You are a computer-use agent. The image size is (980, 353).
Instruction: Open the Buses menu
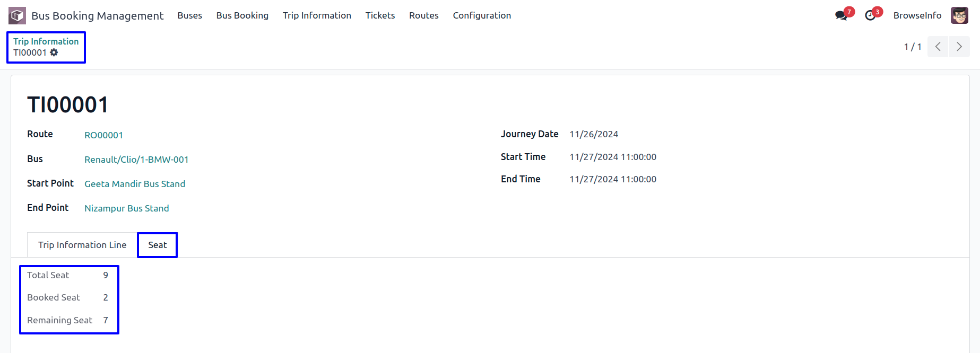pos(190,15)
